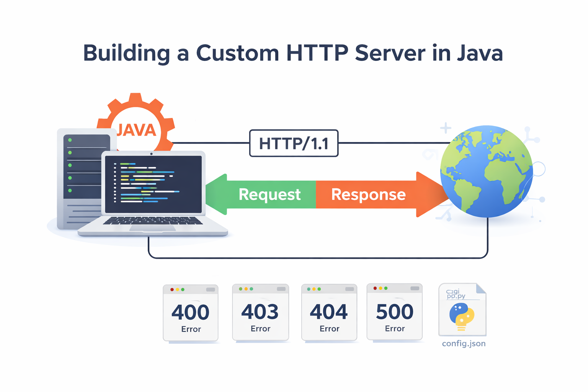
Task: Open the 500 Error window card
Action: [x=395, y=312]
